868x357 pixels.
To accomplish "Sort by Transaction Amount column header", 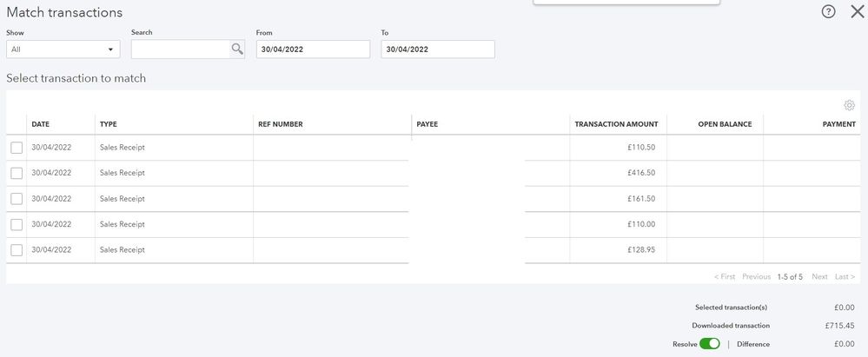I will (x=616, y=124).
